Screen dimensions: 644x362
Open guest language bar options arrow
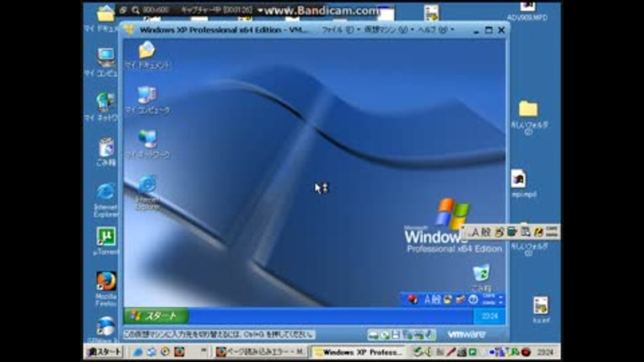500,302
